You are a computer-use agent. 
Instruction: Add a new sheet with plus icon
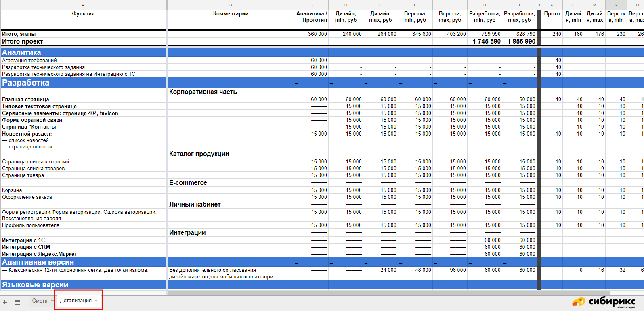pyautogui.click(x=5, y=302)
